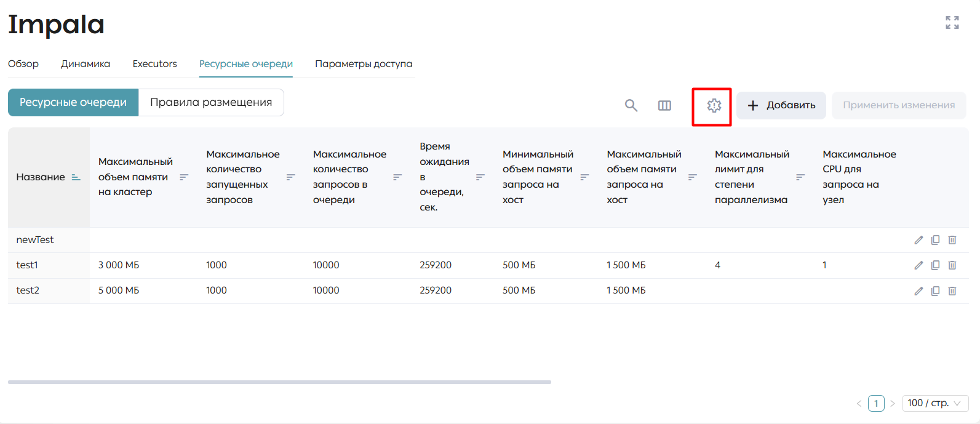
Task: Edit the test2 queue with pencil icon
Action: pyautogui.click(x=918, y=291)
